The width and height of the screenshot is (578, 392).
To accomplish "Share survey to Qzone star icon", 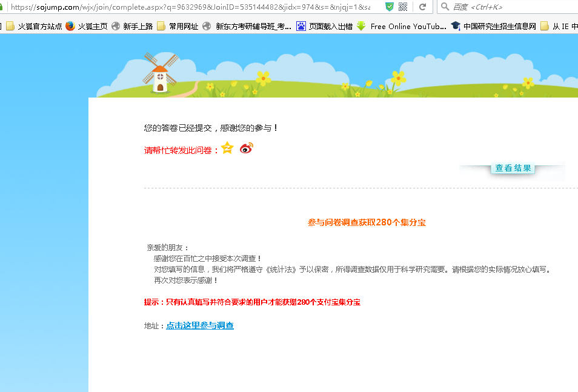I will 227,148.
